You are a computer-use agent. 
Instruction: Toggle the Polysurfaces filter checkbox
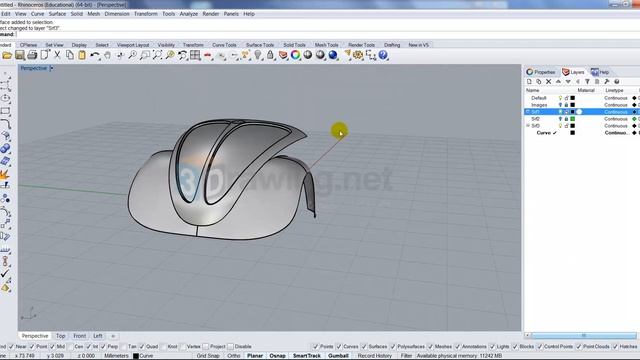tap(393, 347)
